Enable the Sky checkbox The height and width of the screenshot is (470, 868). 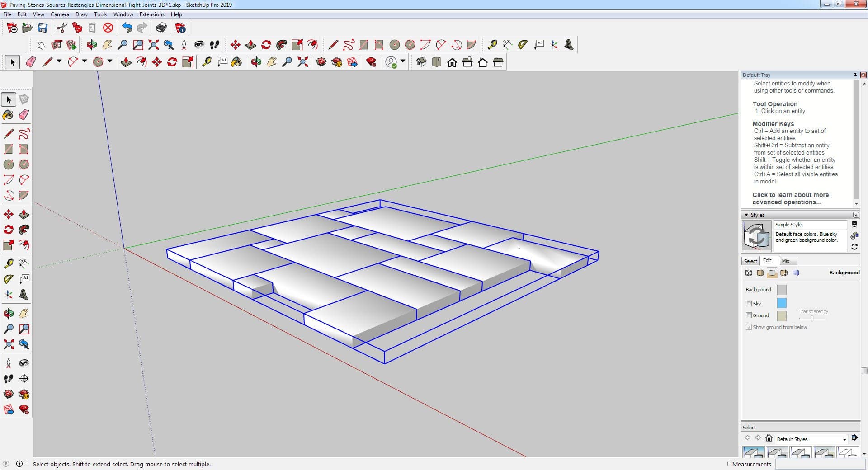[x=749, y=304]
